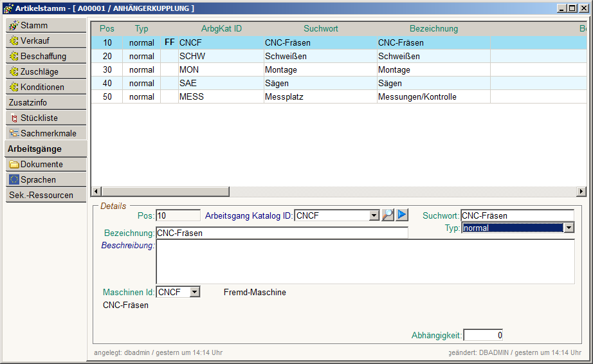Click the Bezeichnung input field
The image size is (593, 364).
pos(282,233)
